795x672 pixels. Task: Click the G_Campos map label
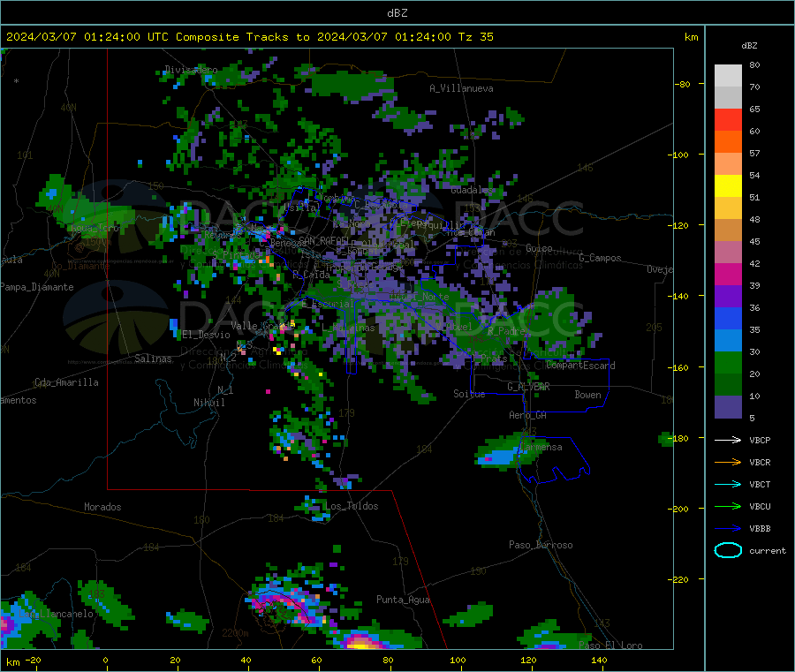coord(600,258)
